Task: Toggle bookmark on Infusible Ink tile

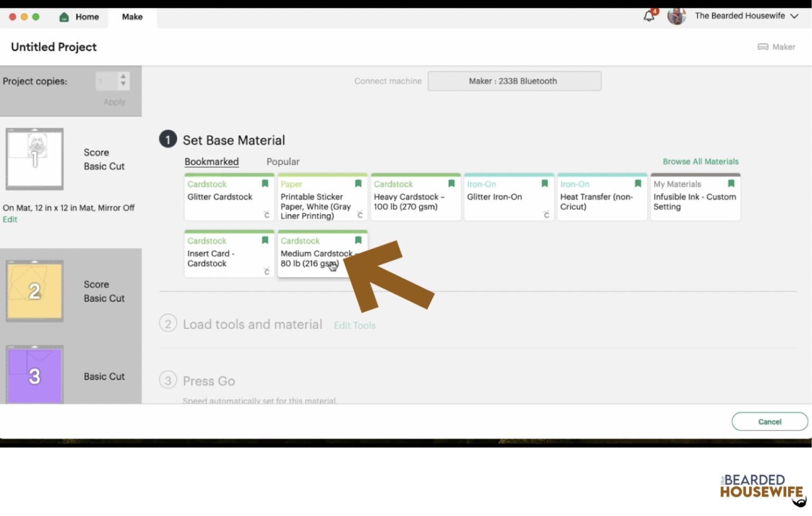Action: pos(731,183)
